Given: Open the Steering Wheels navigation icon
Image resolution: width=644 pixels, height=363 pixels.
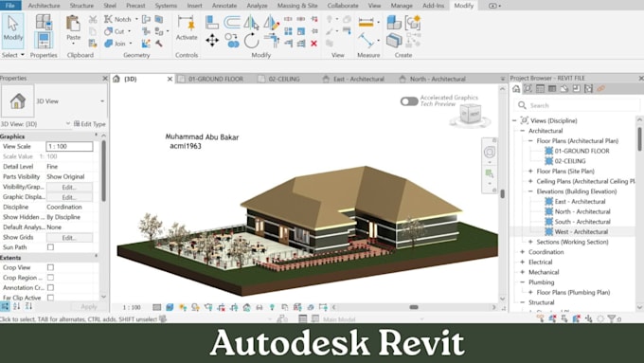Looking at the screenshot, I should point(490,152).
